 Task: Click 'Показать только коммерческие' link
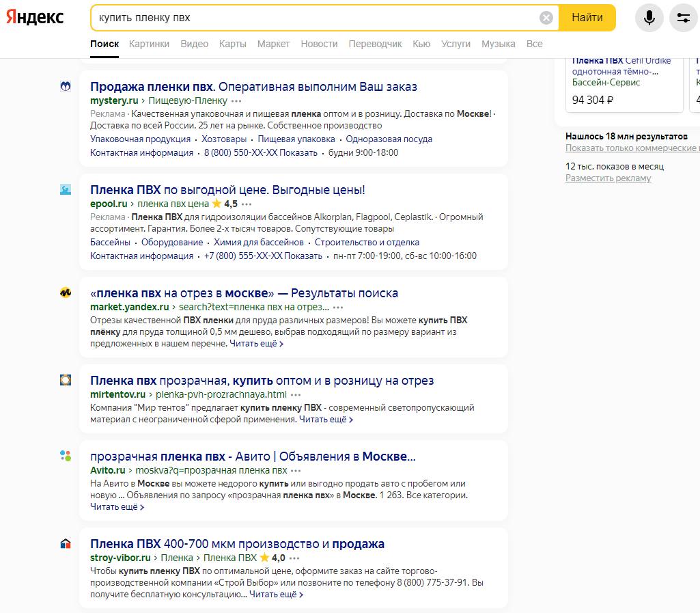pyautogui.click(x=632, y=148)
